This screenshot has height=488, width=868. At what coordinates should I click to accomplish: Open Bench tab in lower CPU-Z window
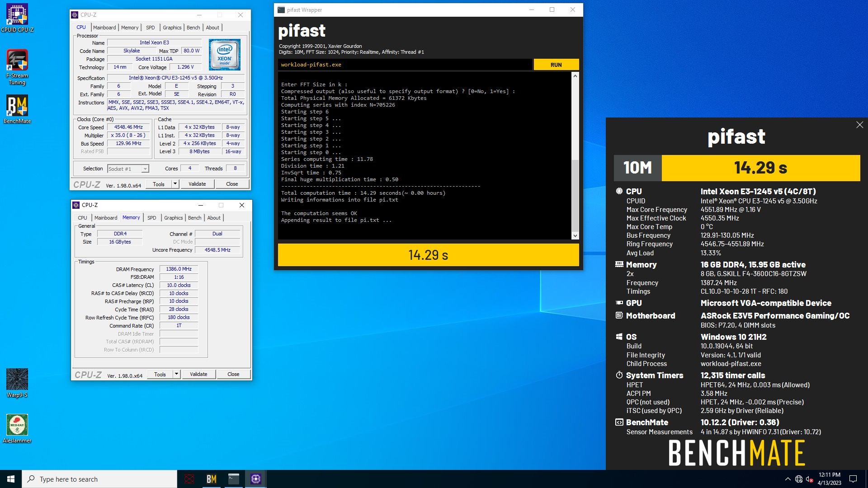coord(195,218)
